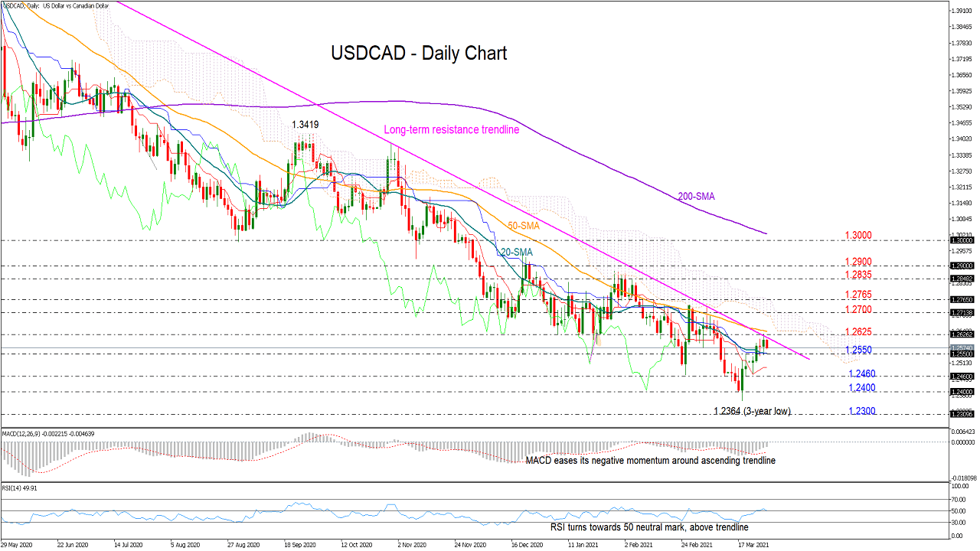Click the 'RSI(14) 49.91' indicator header

(x=20, y=487)
